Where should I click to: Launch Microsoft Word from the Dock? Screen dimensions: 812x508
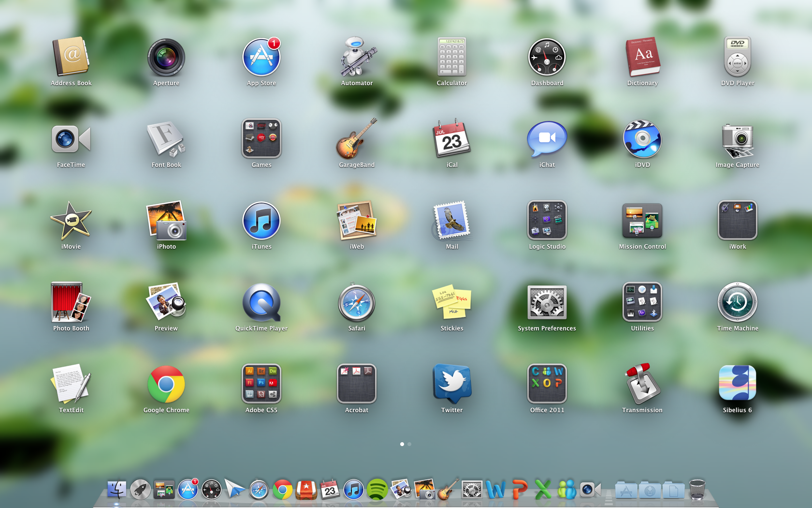pos(495,490)
